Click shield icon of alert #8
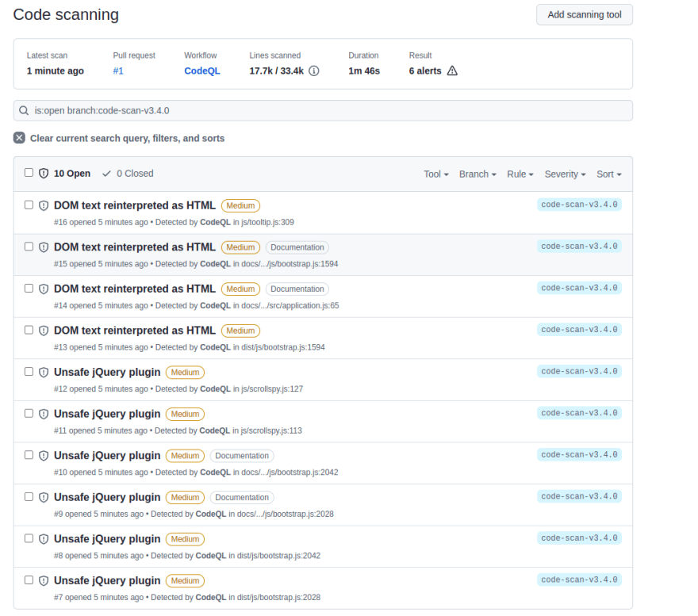This screenshot has height=616, width=698. click(44, 539)
